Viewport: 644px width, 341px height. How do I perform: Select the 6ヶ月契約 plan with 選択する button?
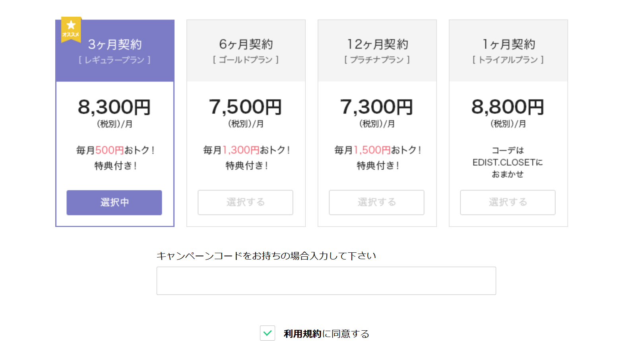[245, 202]
